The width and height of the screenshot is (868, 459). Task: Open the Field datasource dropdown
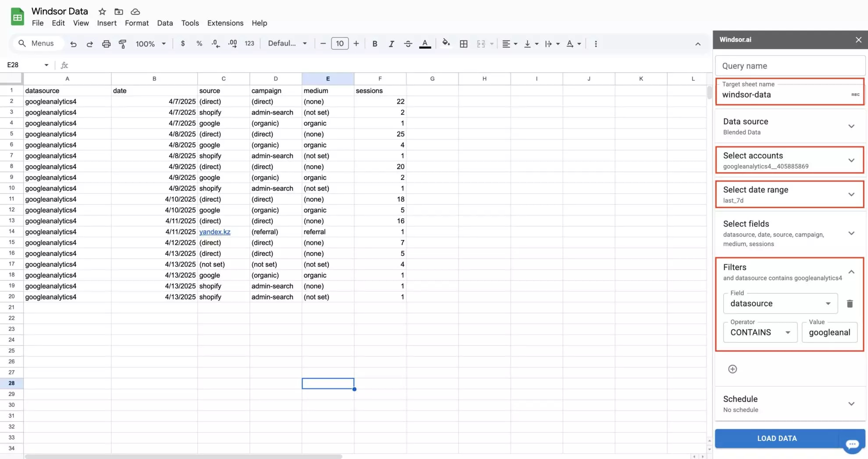coord(780,303)
